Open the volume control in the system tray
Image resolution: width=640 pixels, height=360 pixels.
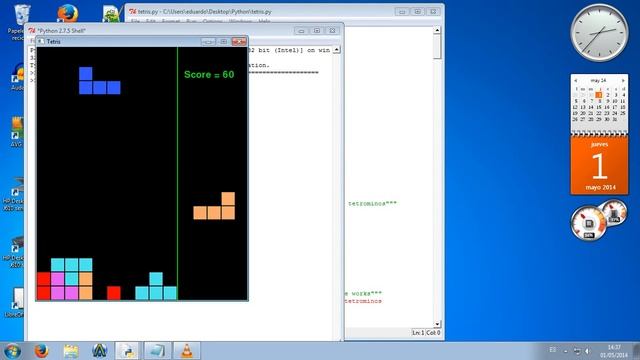click(x=587, y=351)
